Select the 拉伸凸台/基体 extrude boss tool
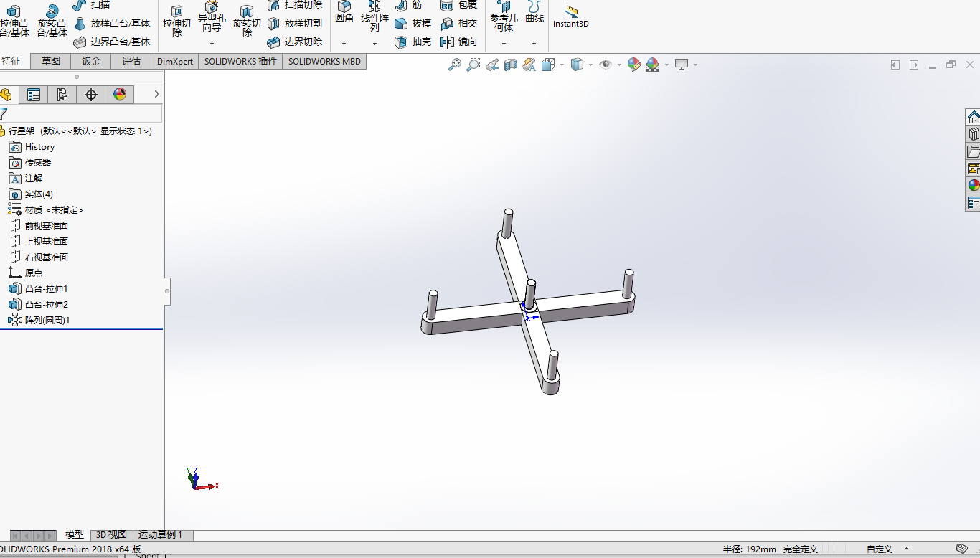This screenshot has width=980, height=558. 14,22
